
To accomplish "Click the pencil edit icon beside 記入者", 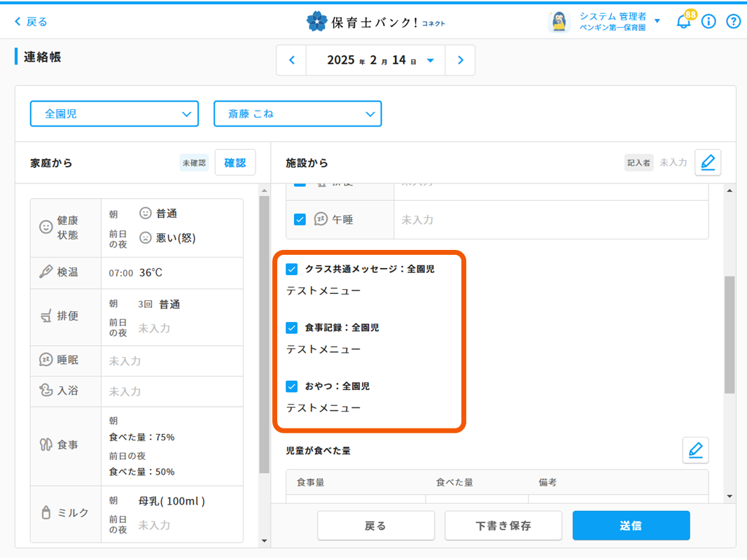I will pyautogui.click(x=708, y=162).
